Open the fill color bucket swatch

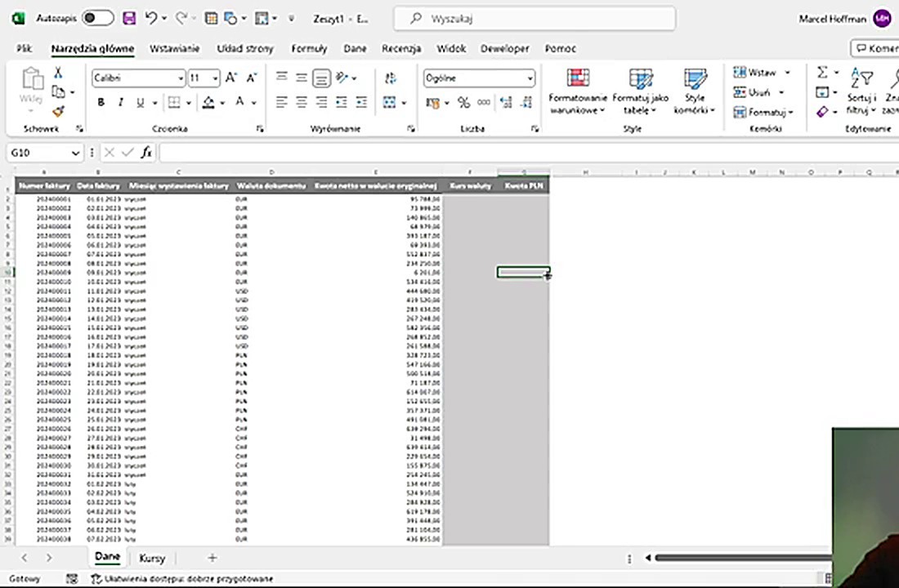209,103
